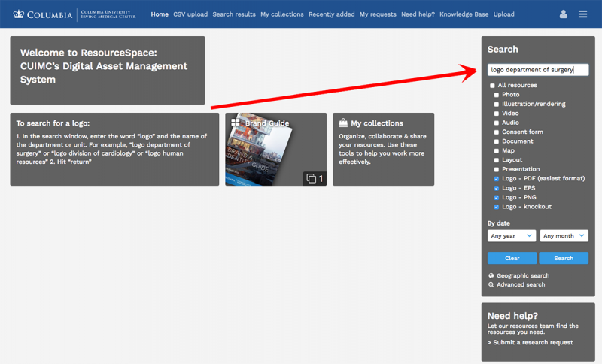Check the Audio resource type

[497, 123]
